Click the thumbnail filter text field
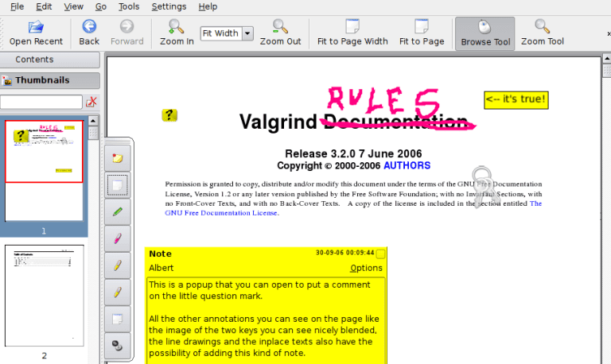This screenshot has width=611, height=364. click(41, 102)
